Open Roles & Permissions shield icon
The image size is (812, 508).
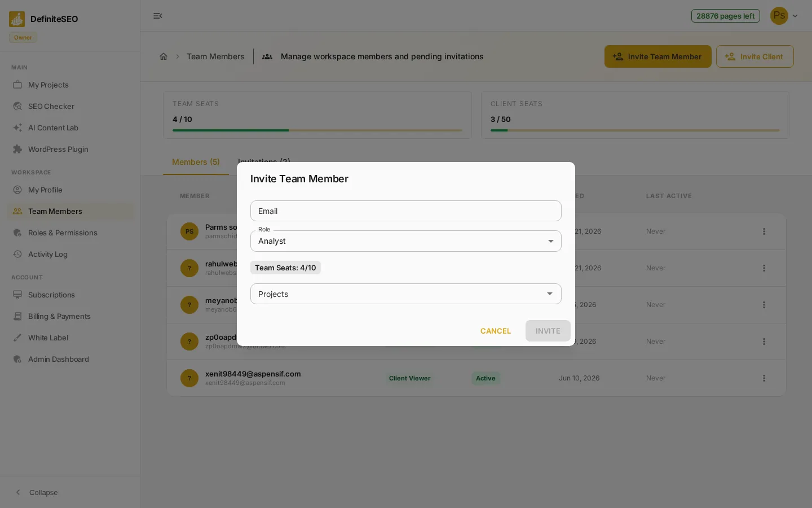point(17,233)
